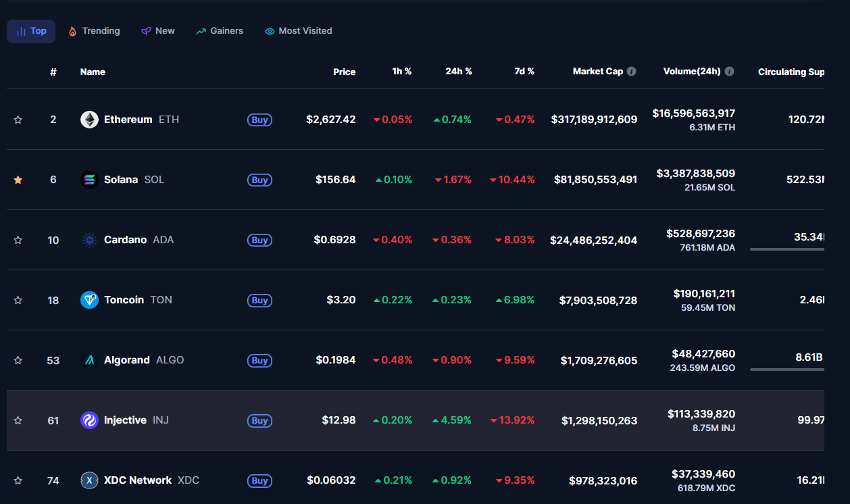Image resolution: width=850 pixels, height=504 pixels.
Task: Toggle the Toncoin watchlist star
Action: coord(18,300)
